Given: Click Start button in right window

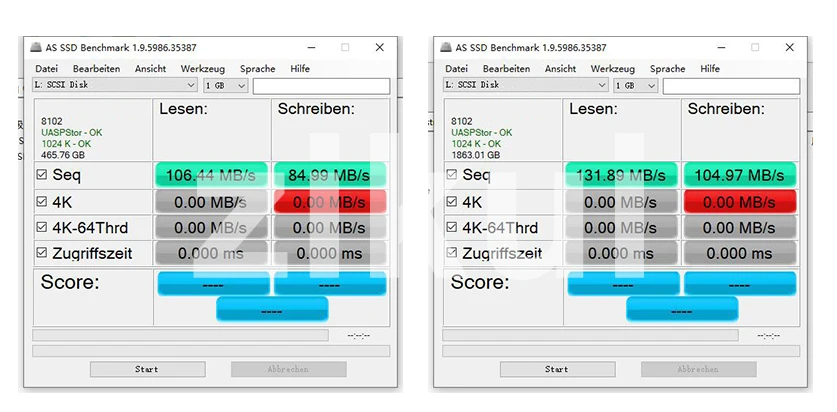Looking at the screenshot, I should coord(557,369).
